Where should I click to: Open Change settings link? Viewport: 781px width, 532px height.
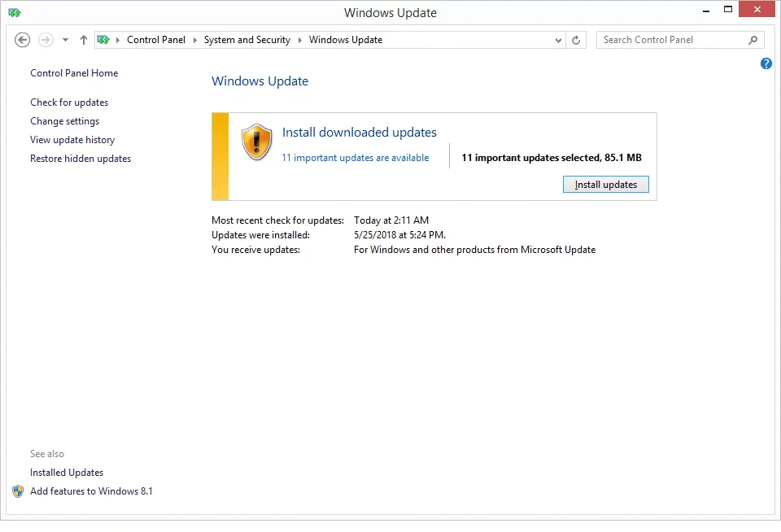click(x=65, y=121)
